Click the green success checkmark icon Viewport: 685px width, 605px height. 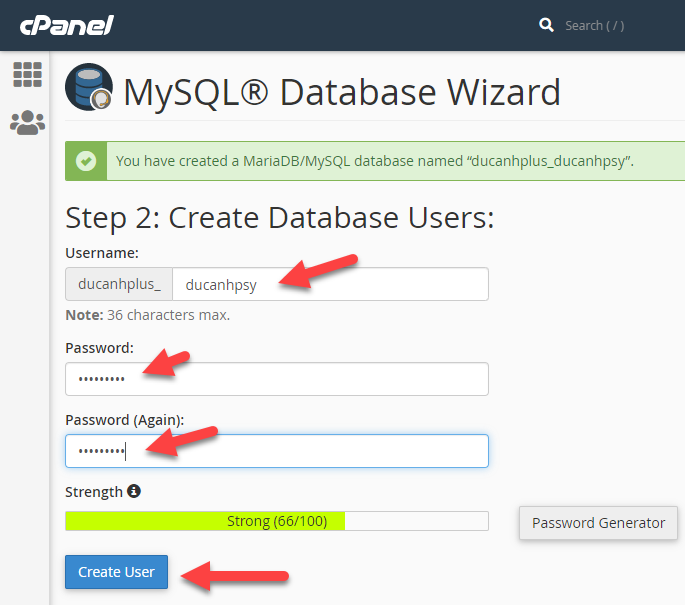pos(86,161)
